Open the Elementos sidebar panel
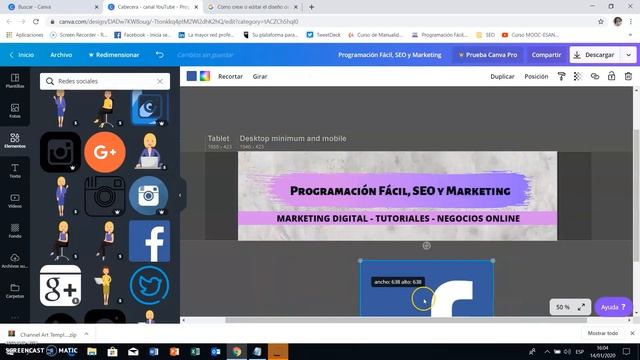Viewport: 640px width, 360px height. pos(15,141)
